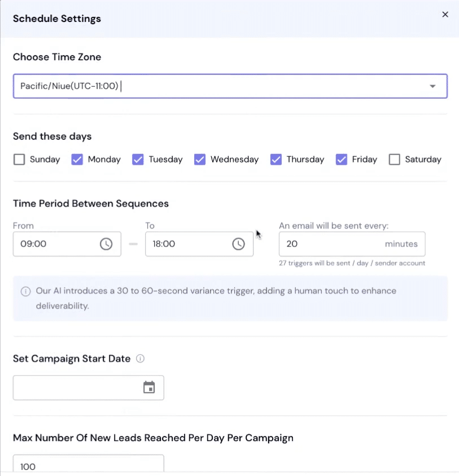This screenshot has height=476, width=459.
Task: Toggle the Friday checkbox off
Action: 342,160
